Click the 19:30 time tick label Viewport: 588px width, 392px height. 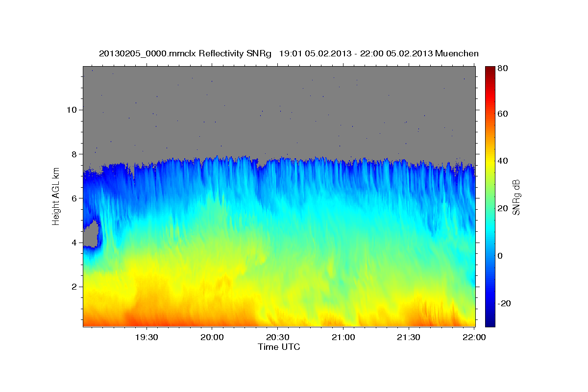point(147,338)
